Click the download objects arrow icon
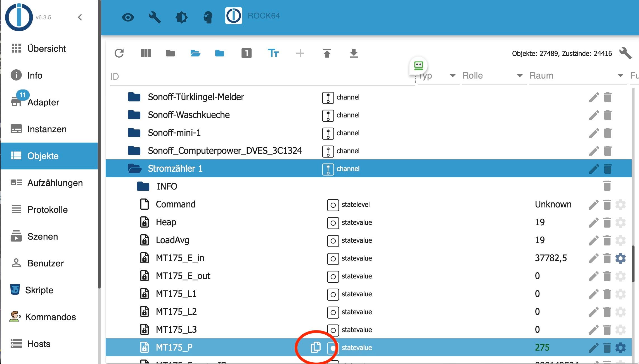This screenshot has width=639, height=364. point(354,53)
